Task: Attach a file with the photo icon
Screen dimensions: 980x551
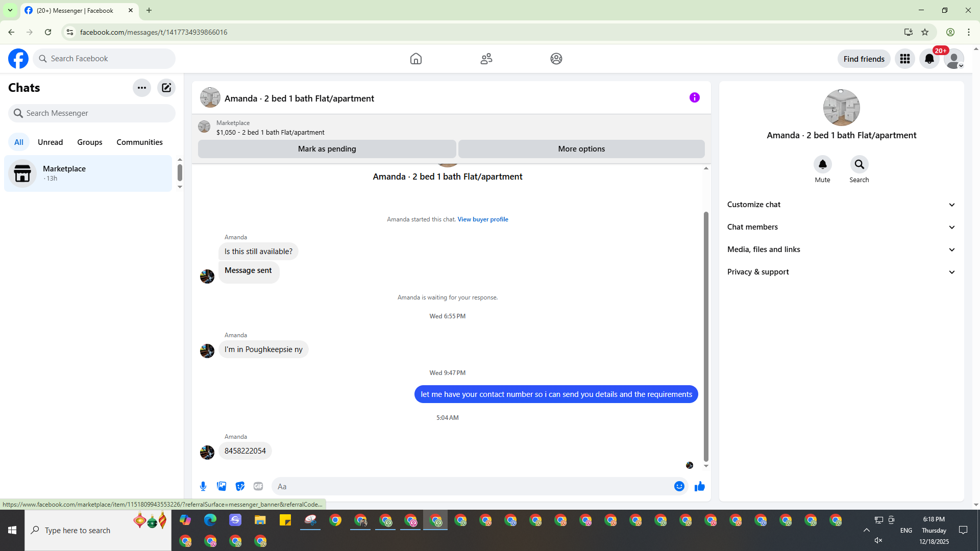Action: 222,486
